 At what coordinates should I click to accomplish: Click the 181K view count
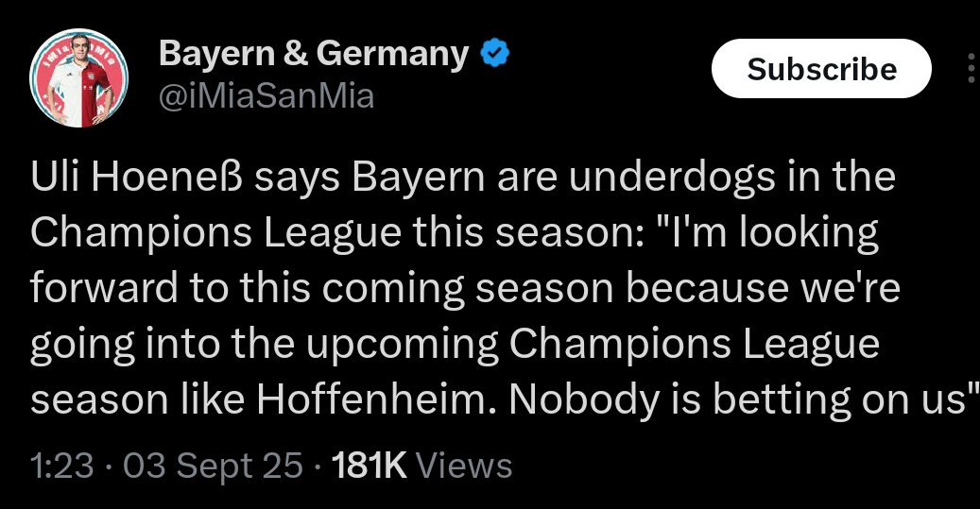coord(370,466)
